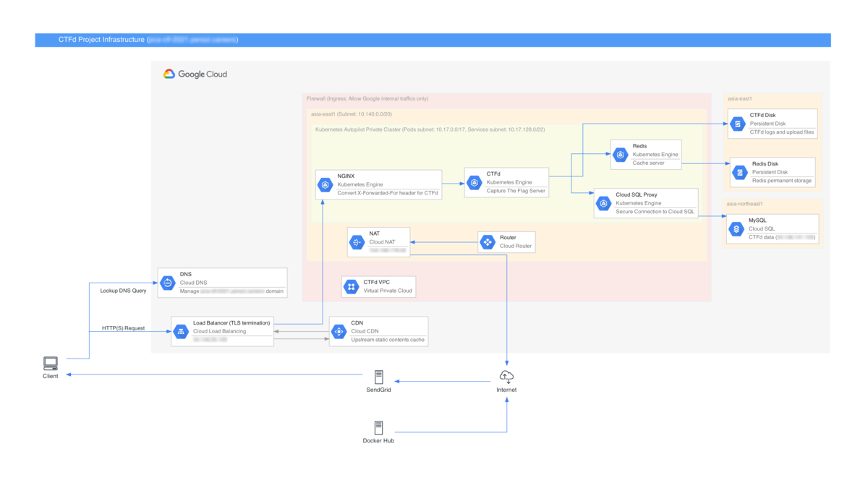Click 'Convert X-Forwarded-For header for CTFd' text
The height and width of the screenshot is (480, 868).
pos(388,193)
